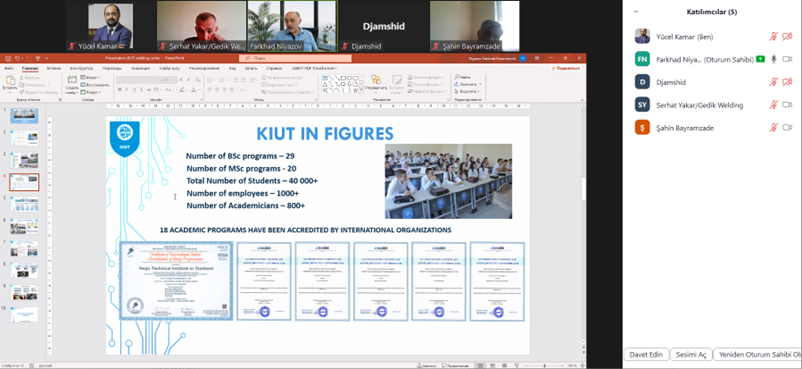Screen dimensions: 802x369
Task: Expand the shapes gallery dropdown arrow
Action: coord(362,90)
